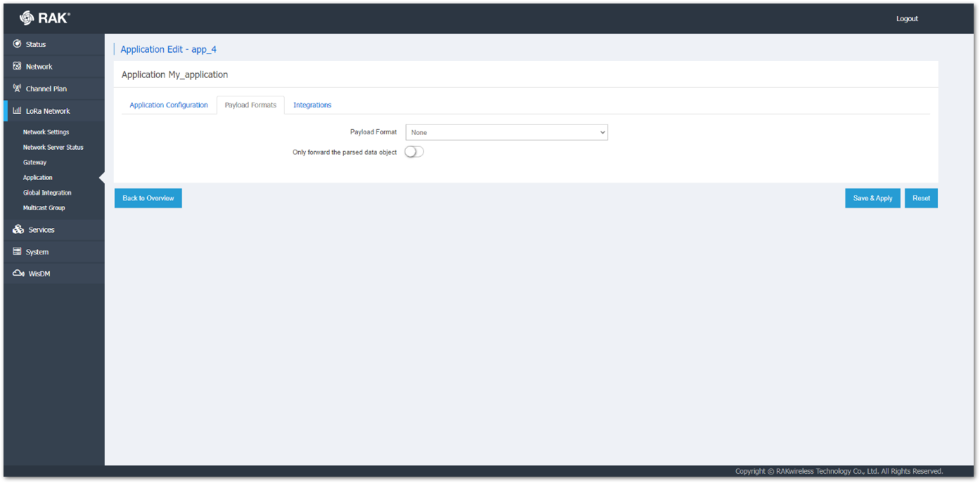980x483 pixels.
Task: Open WisDM via the cloud icon
Action: tap(17, 273)
